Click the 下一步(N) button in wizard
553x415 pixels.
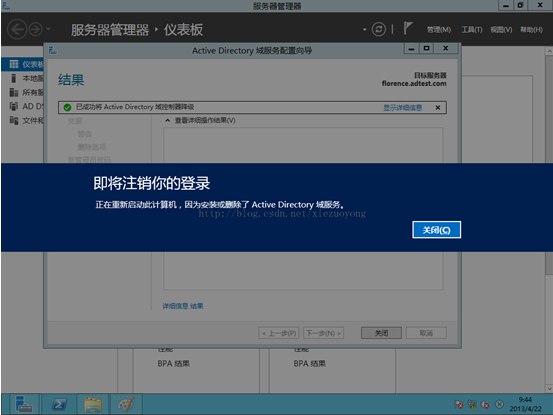pyautogui.click(x=323, y=333)
